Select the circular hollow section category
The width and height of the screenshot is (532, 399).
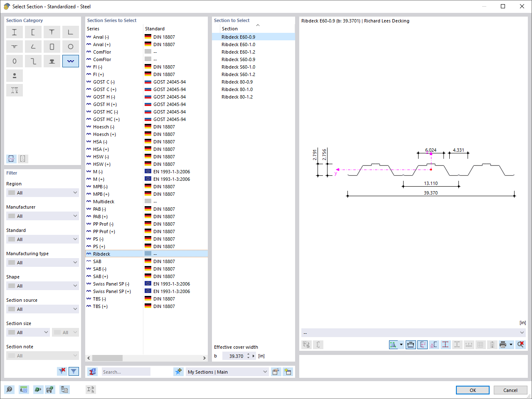point(71,47)
